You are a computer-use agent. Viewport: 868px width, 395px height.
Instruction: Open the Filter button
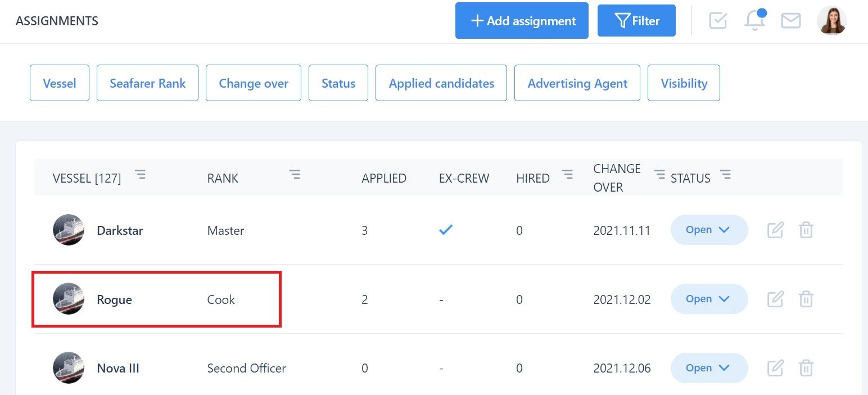636,21
